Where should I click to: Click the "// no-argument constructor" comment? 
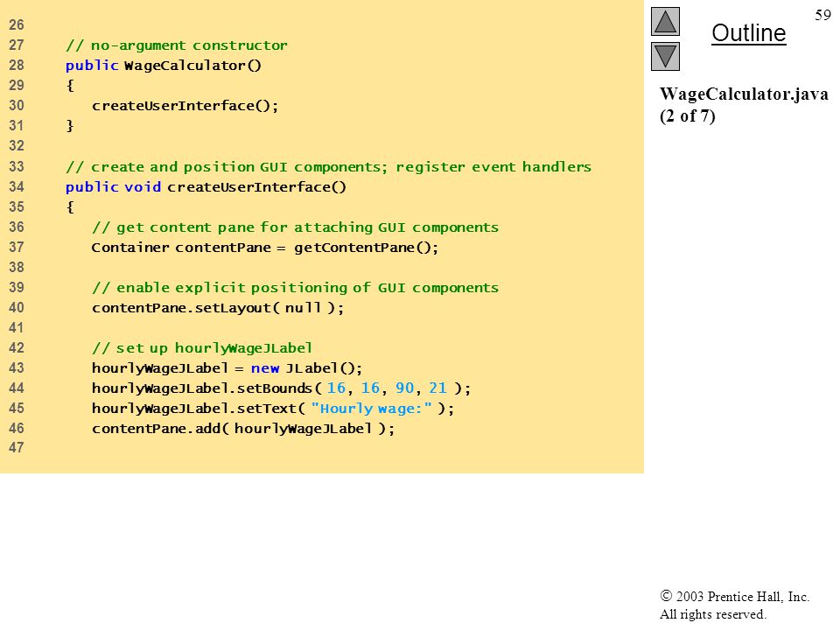176,45
